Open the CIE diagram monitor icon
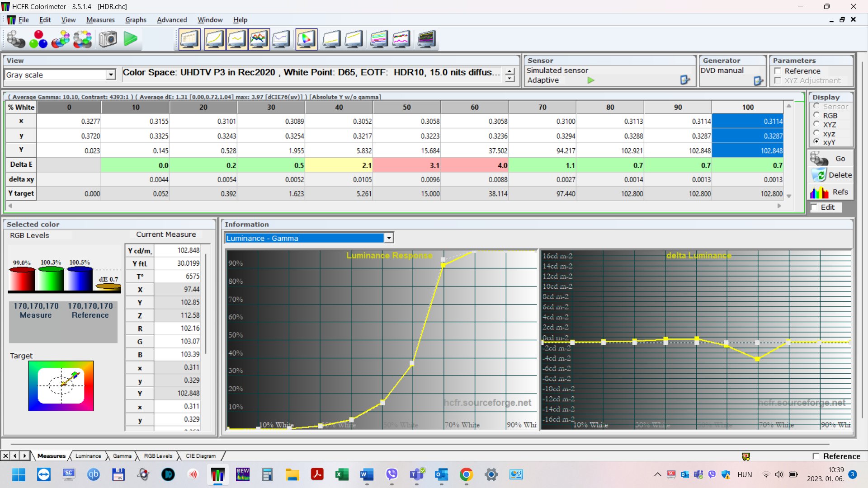This screenshot has width=868, height=488. pos(306,39)
